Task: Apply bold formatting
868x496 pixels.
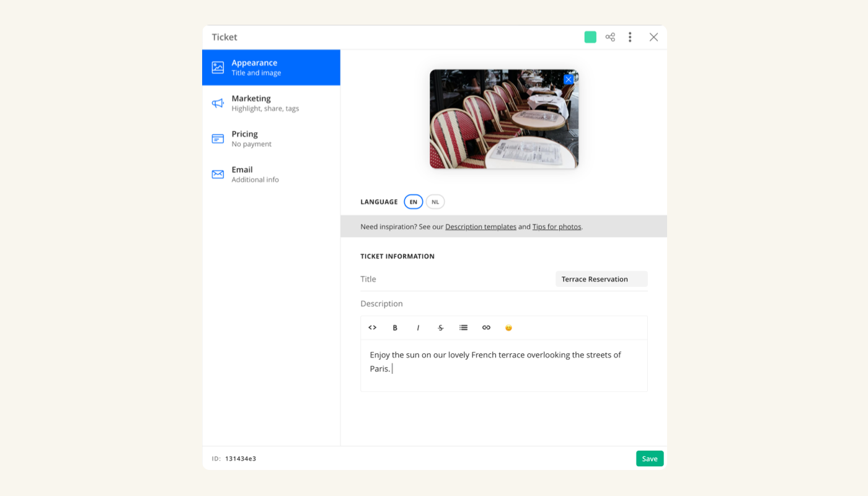Action: point(395,328)
